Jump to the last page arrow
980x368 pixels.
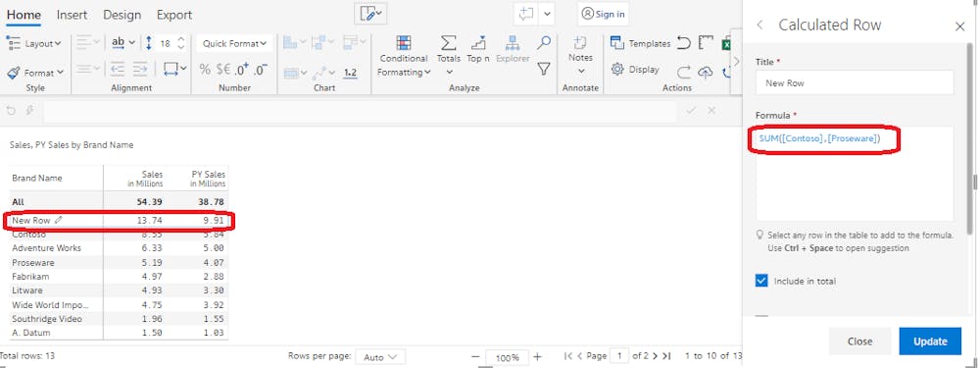[x=666, y=356]
